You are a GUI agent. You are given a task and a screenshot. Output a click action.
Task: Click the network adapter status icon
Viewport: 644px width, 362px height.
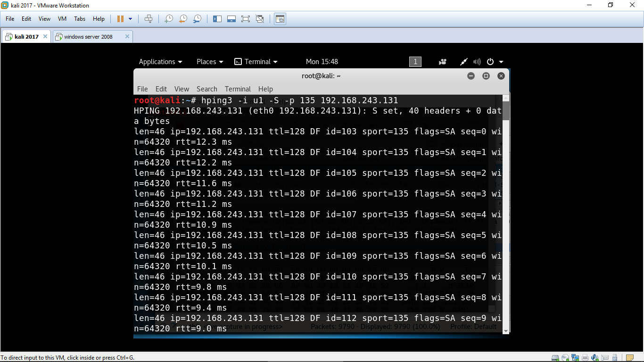(x=575, y=358)
